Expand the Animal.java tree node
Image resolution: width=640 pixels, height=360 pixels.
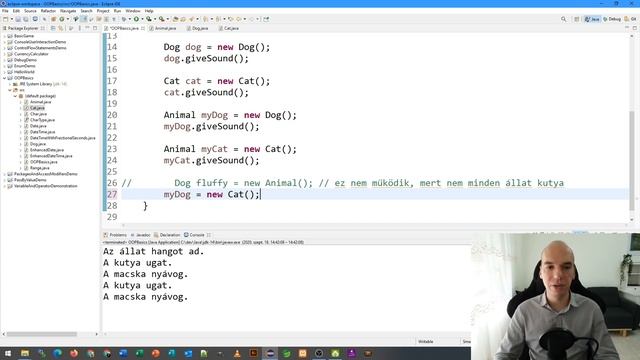click(x=20, y=102)
